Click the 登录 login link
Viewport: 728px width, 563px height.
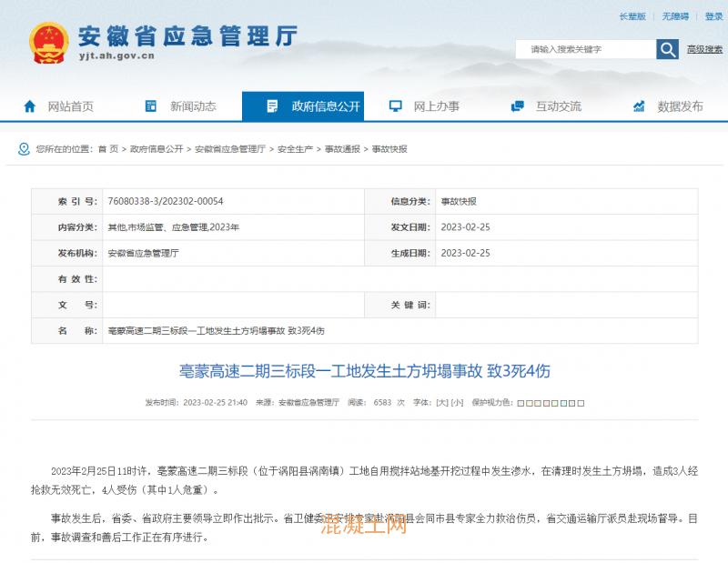[x=713, y=16]
